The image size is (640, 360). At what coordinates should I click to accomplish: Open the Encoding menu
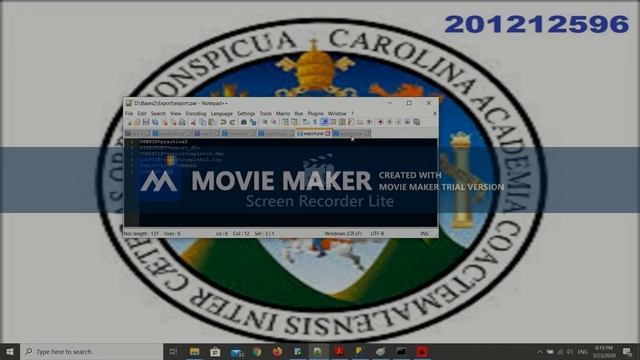(x=196, y=113)
